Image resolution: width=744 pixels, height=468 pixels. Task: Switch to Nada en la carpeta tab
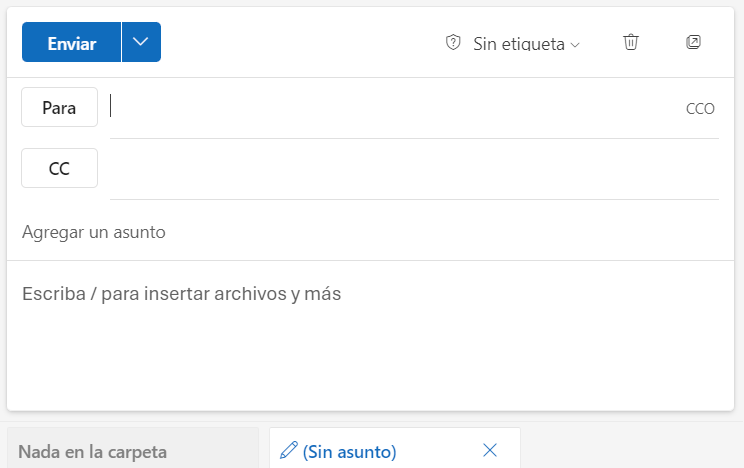coord(93,451)
